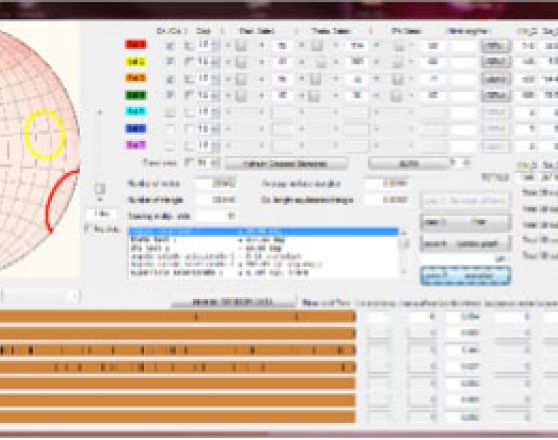Toggle the second checkbox in the yellow set row
The height and width of the screenshot is (440, 558).
coord(189,62)
